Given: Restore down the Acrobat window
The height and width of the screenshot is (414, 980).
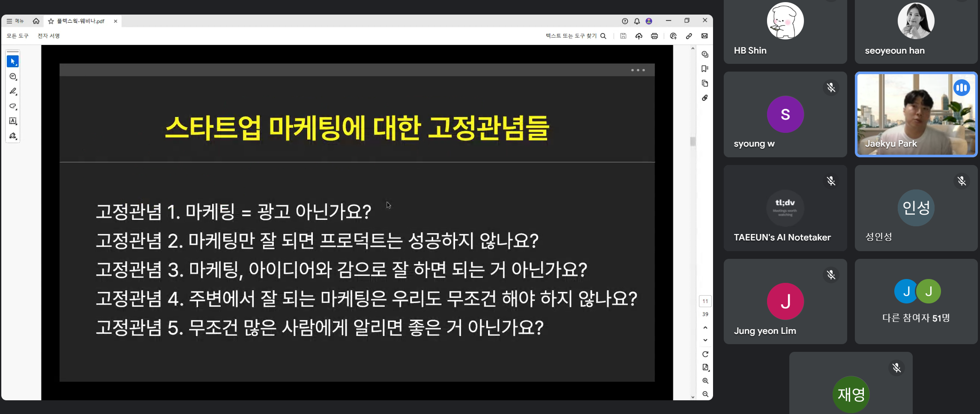Looking at the screenshot, I should (687, 21).
